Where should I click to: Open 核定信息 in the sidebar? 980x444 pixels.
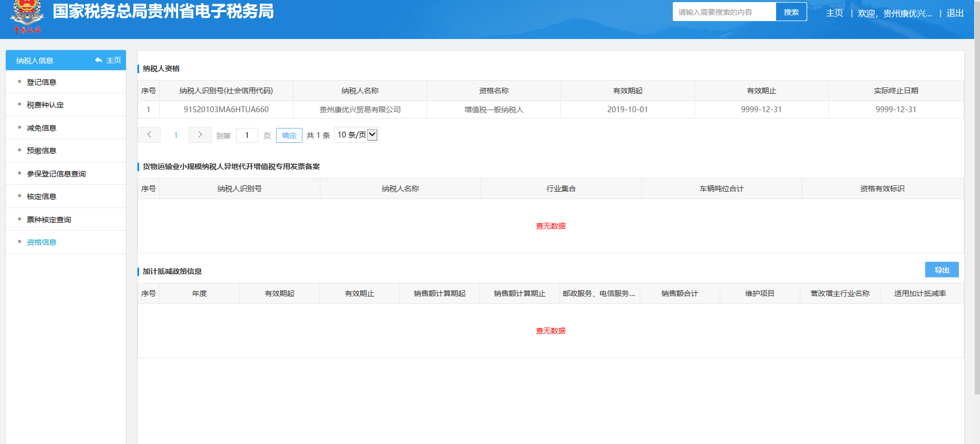click(x=42, y=196)
